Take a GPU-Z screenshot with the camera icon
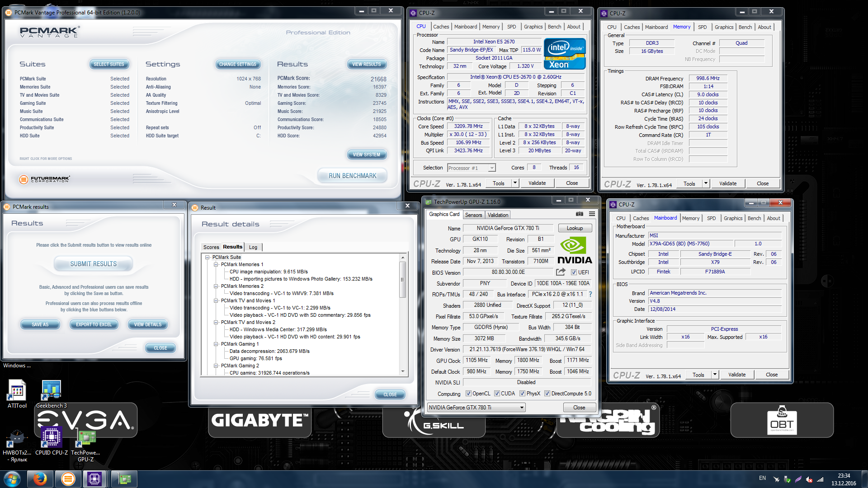The image size is (868, 488). 580,214
